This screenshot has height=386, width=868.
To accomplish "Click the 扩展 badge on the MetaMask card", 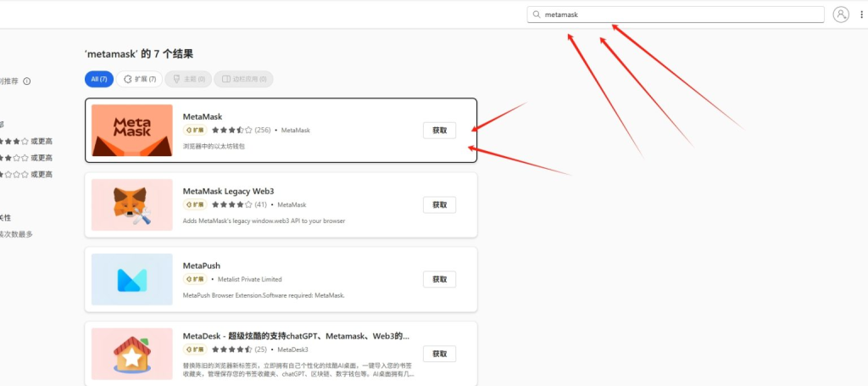I will point(195,130).
